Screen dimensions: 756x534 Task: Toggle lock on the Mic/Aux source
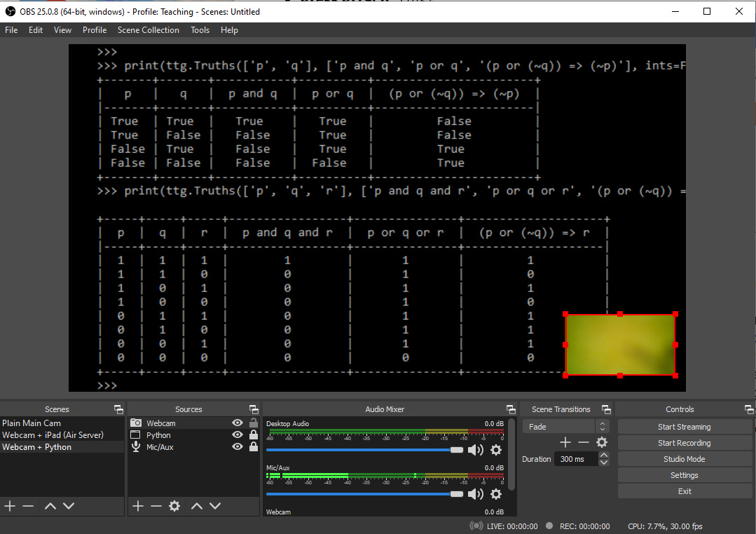[x=253, y=447]
